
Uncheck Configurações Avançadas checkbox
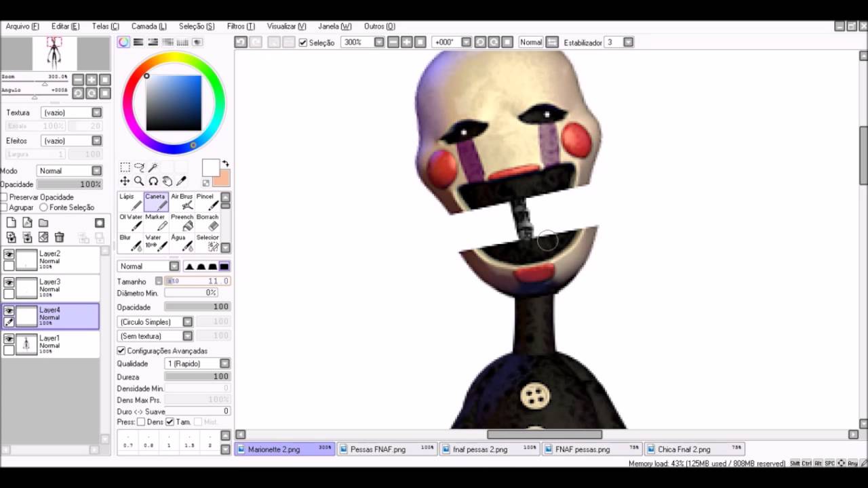coord(121,351)
